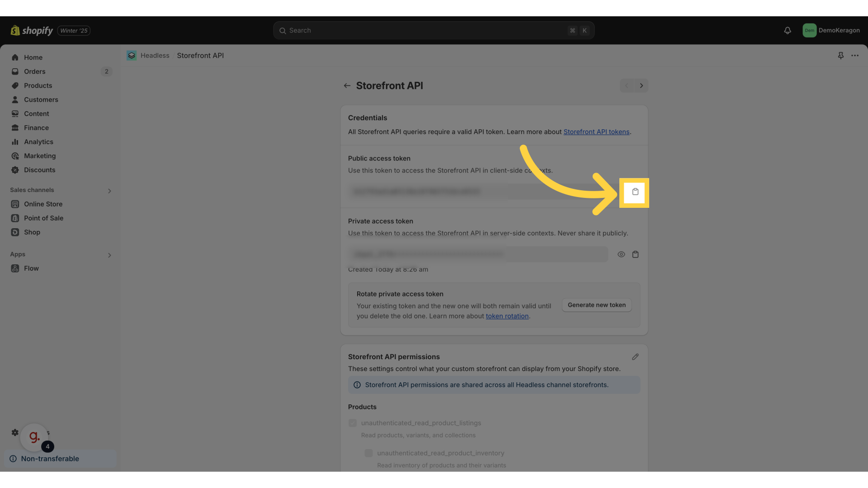The height and width of the screenshot is (488, 868).
Task: Open the token rotation link
Action: tap(507, 316)
